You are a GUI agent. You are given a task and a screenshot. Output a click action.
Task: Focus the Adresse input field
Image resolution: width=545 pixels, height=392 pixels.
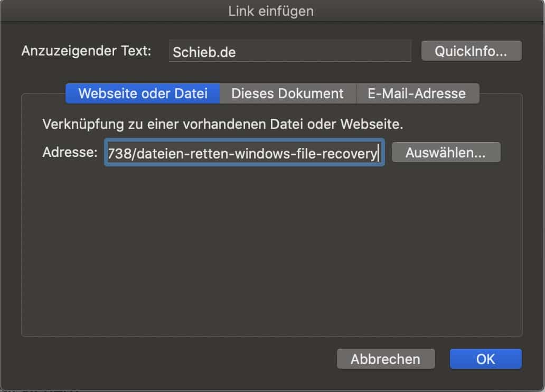click(x=244, y=153)
